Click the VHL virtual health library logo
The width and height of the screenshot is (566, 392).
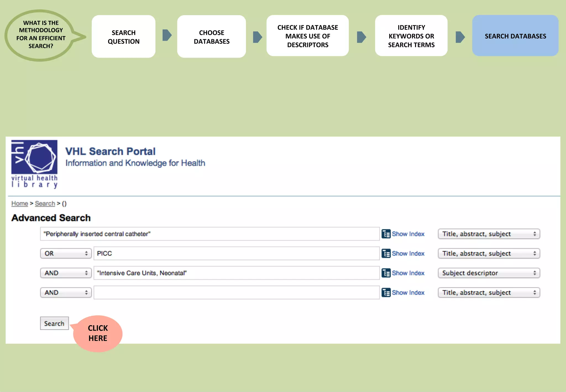click(34, 164)
